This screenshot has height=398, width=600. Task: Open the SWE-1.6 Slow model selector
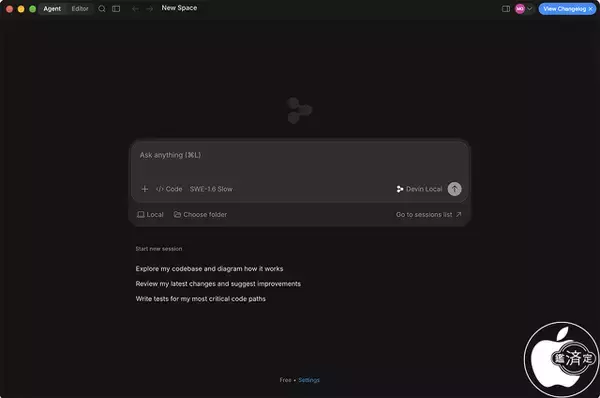[x=211, y=189]
